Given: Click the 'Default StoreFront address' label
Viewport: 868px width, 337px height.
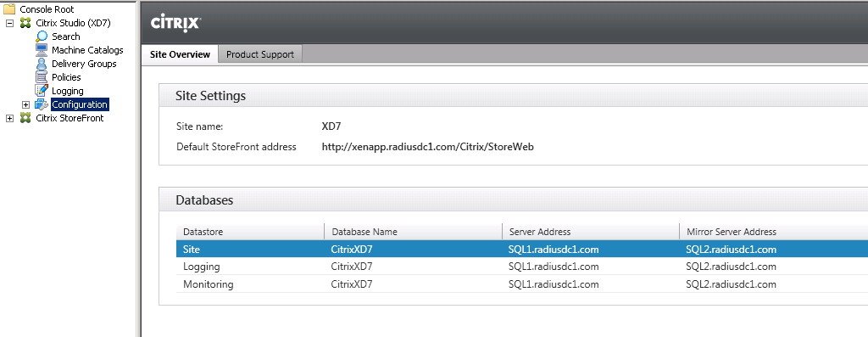Looking at the screenshot, I should click(x=236, y=147).
